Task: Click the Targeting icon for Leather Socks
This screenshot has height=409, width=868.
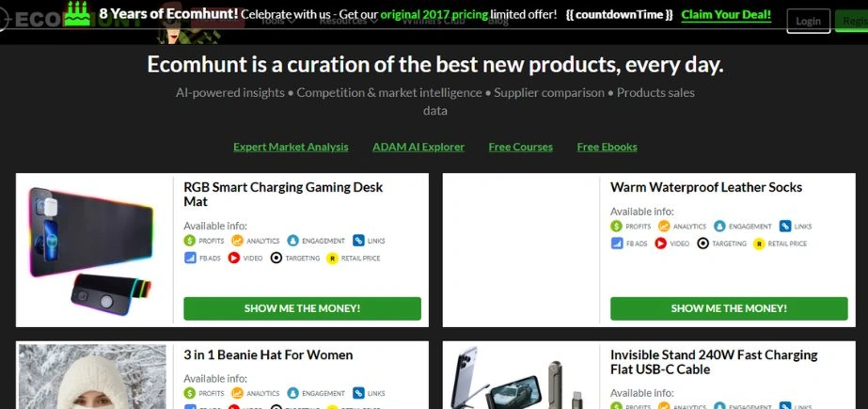Action: click(703, 243)
